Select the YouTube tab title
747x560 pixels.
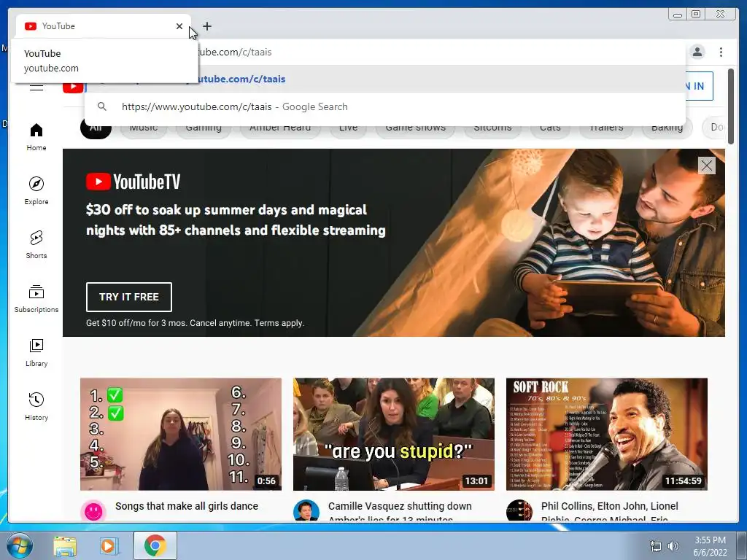point(58,26)
